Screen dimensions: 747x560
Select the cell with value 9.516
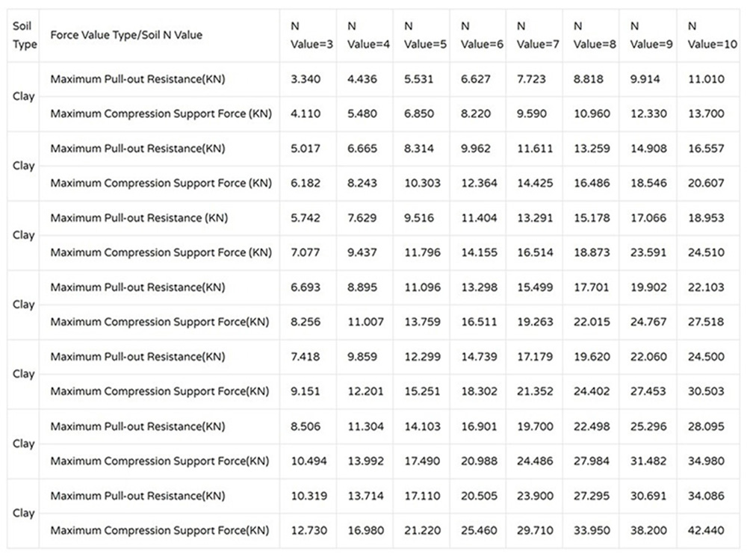419,218
